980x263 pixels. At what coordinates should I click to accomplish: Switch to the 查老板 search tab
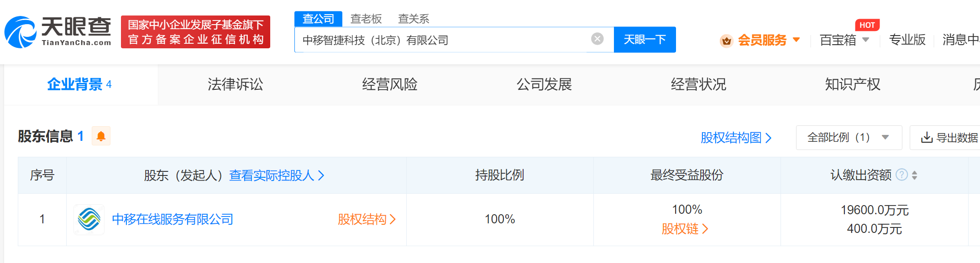(366, 19)
